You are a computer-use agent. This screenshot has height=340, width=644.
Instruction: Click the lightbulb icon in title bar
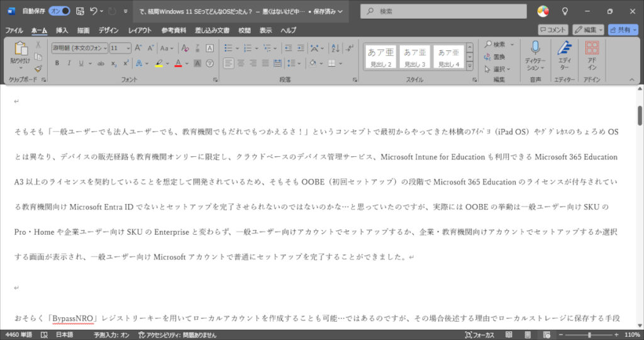pyautogui.click(x=565, y=11)
